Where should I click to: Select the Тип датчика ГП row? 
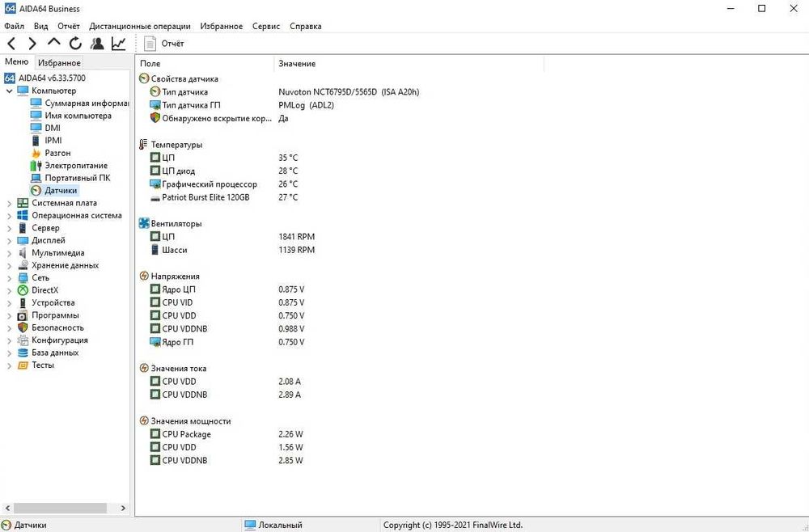point(241,105)
